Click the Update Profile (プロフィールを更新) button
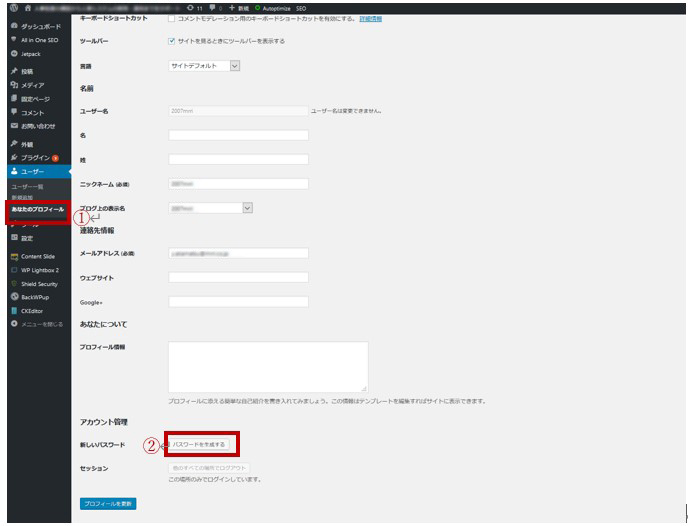688x526 pixels. (107, 503)
